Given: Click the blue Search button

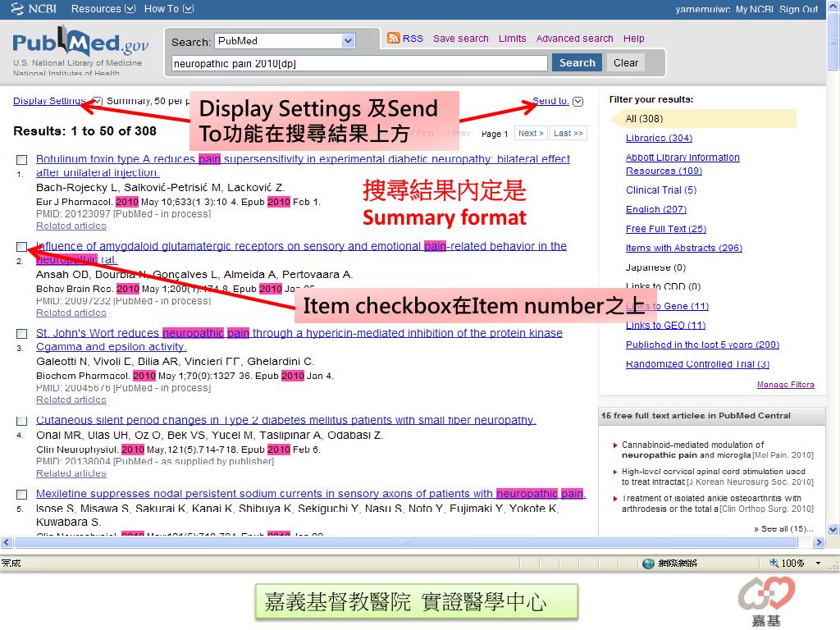Looking at the screenshot, I should pyautogui.click(x=577, y=62).
